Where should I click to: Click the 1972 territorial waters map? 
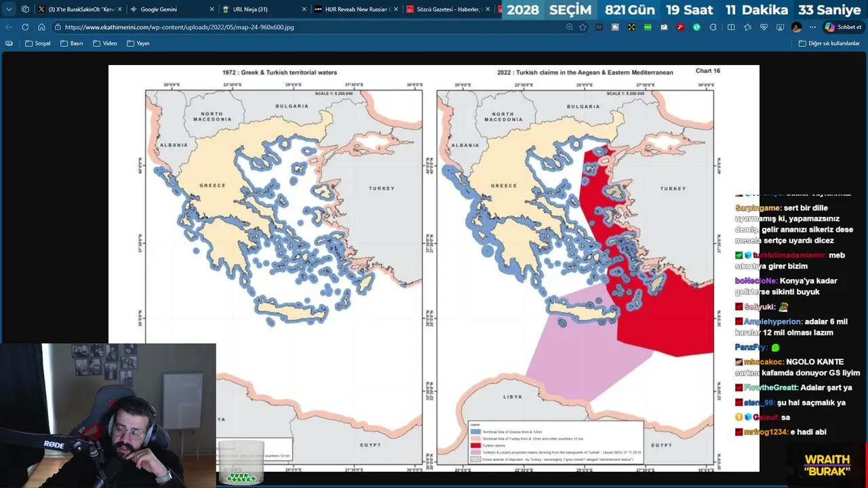pyautogui.click(x=283, y=277)
